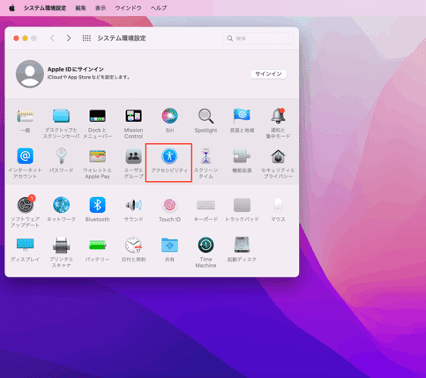Viewport: 426px width, 378px height.
Task: Open キーボード preferences
Action: (x=206, y=209)
